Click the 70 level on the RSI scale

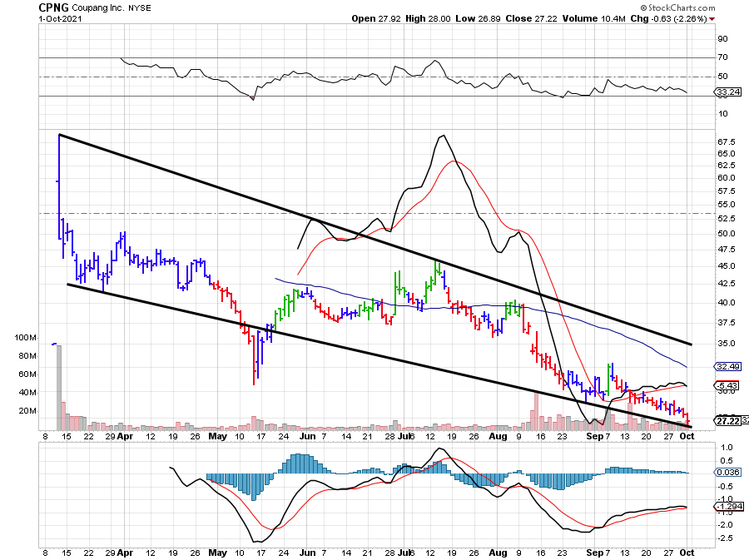pyautogui.click(x=721, y=57)
